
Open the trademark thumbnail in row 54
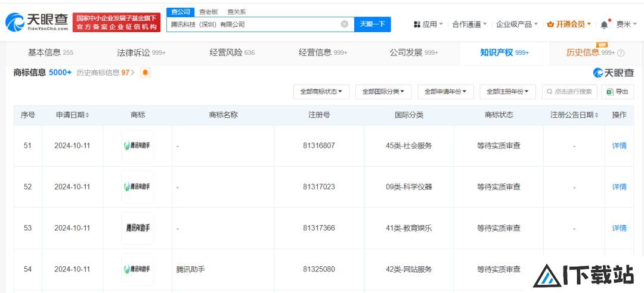[137, 269]
